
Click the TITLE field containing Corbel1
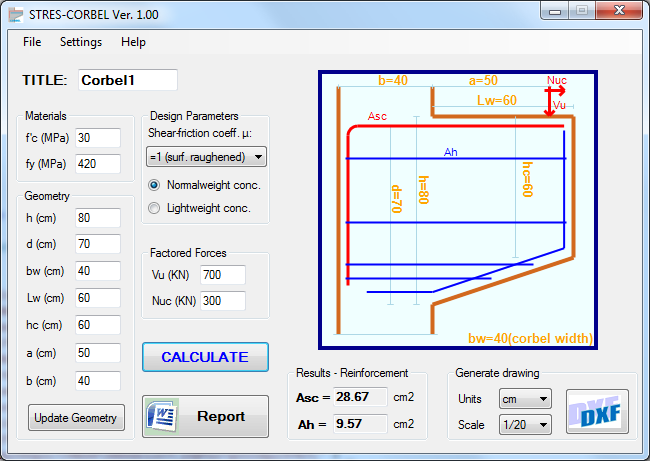128,80
